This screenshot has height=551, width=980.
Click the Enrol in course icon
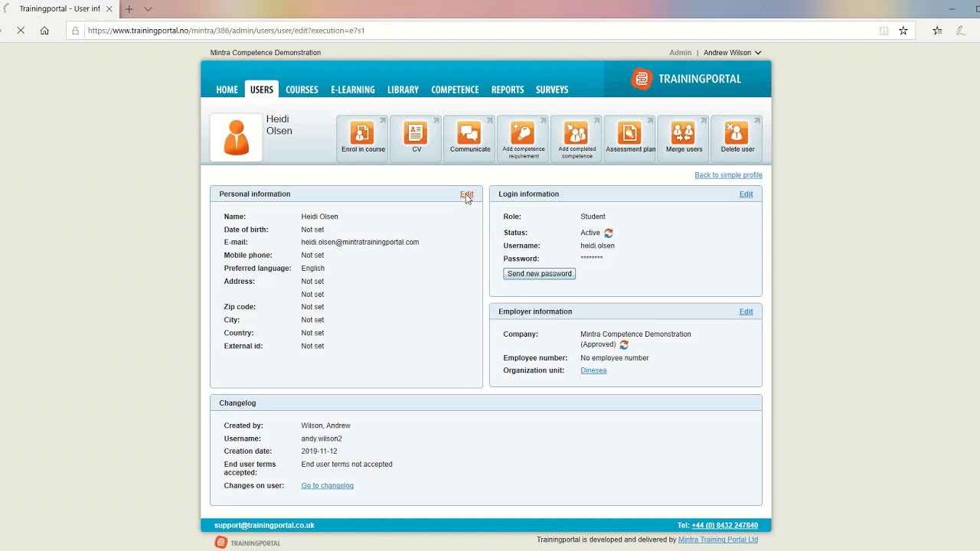[363, 138]
